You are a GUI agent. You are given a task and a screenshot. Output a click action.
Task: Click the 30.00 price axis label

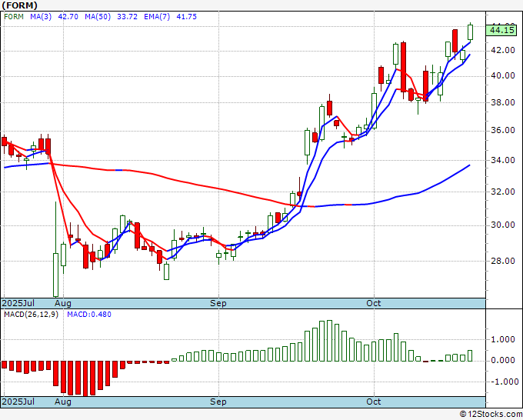503,225
